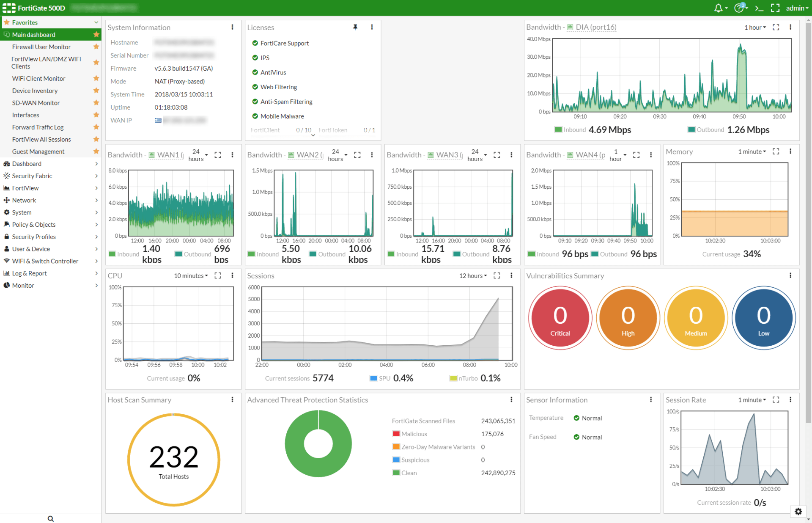Search the navigation menu magnifier

pos(51,519)
